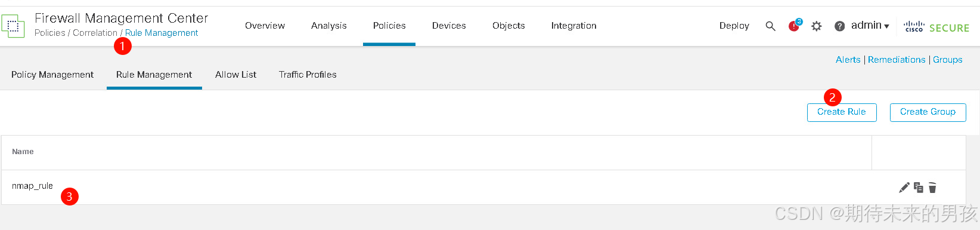Screen dimensions: 980x230
Task: Open the red notifications alert icon
Action: coord(795,25)
